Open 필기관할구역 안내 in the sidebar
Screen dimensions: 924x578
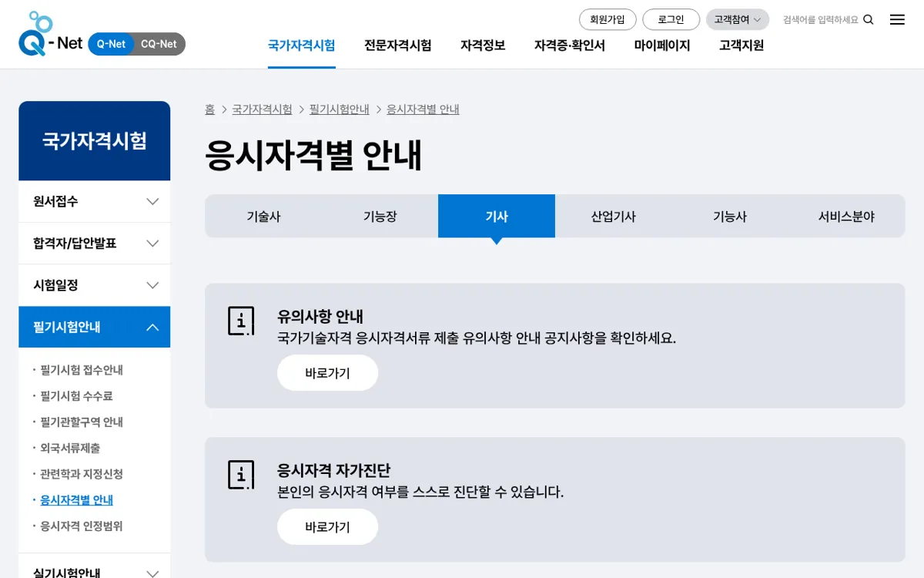[82, 422]
